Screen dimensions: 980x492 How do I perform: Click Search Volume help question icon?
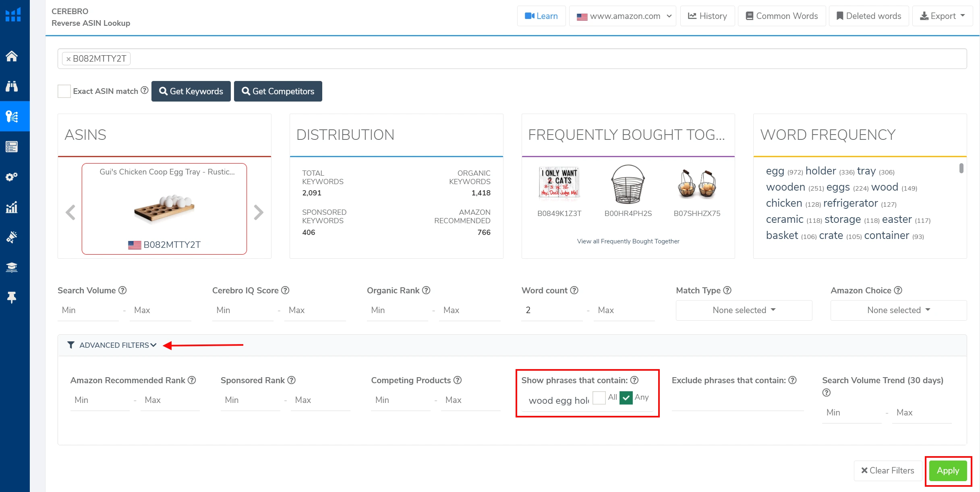click(122, 290)
